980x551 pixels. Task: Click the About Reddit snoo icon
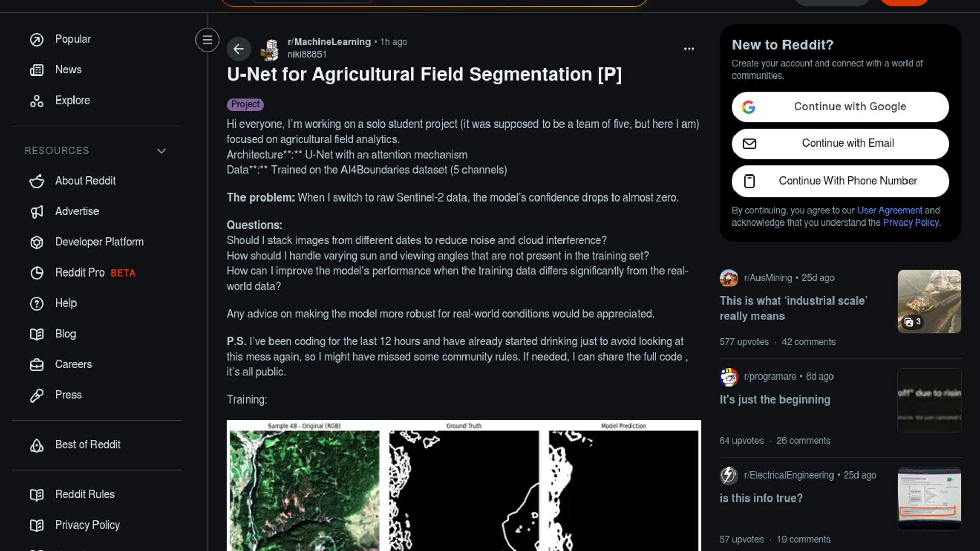[37, 181]
